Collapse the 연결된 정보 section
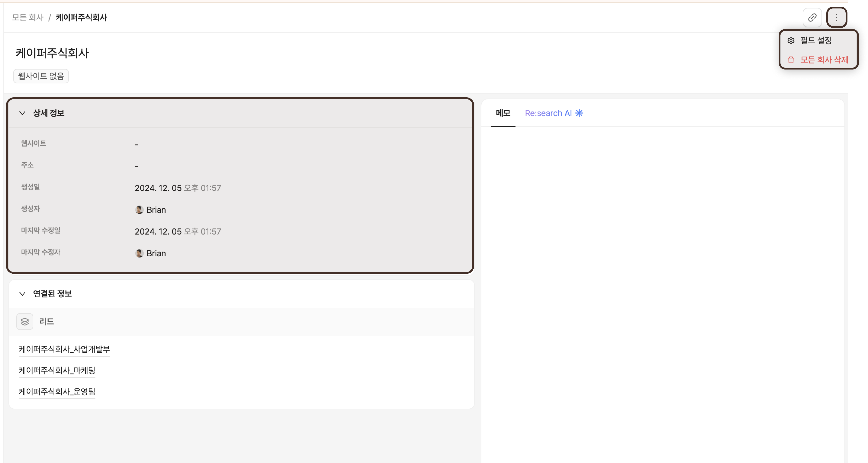868x463 pixels. tap(22, 294)
